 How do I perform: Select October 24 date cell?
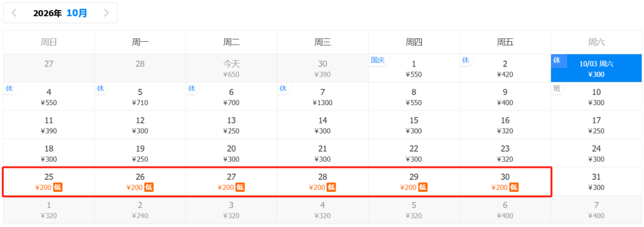[x=596, y=154]
